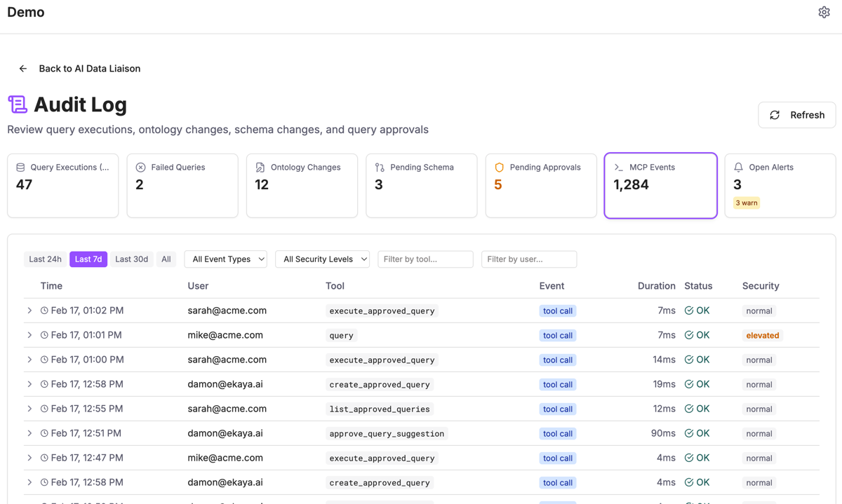Open the settings gear in the top bar
Viewport: 842px width, 504px height.
824,12
